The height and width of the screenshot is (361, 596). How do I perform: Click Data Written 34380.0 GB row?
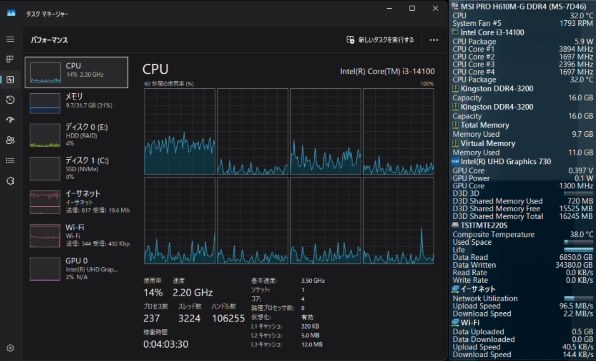[522, 265]
